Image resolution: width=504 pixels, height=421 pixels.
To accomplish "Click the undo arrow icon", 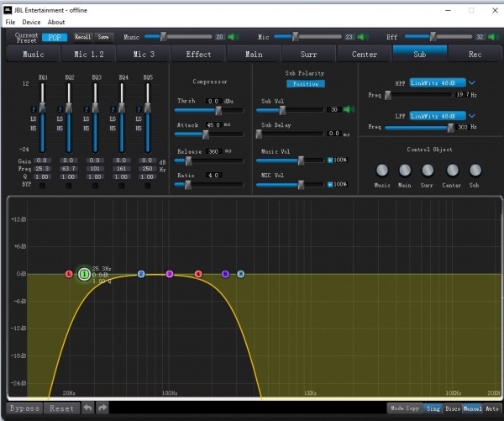I will 88,408.
